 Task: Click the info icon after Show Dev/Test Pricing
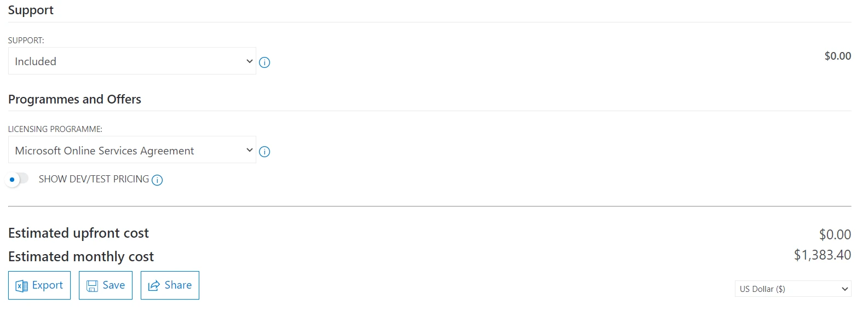pyautogui.click(x=157, y=180)
